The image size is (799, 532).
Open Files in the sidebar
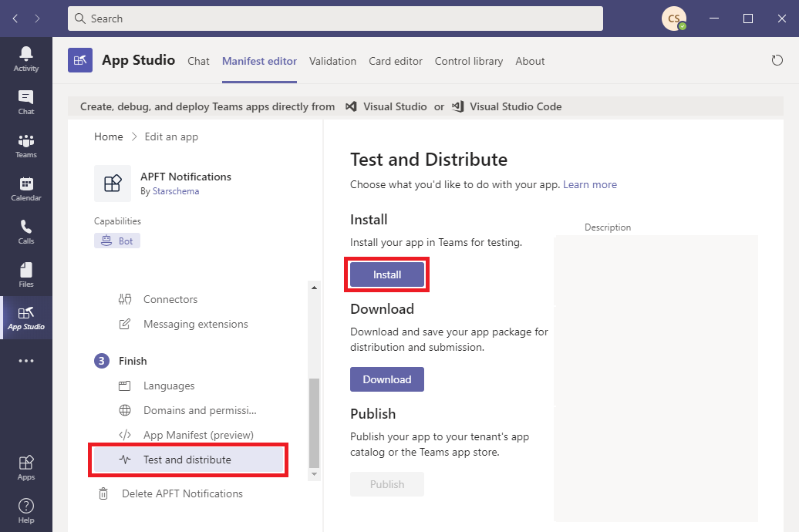click(x=26, y=275)
